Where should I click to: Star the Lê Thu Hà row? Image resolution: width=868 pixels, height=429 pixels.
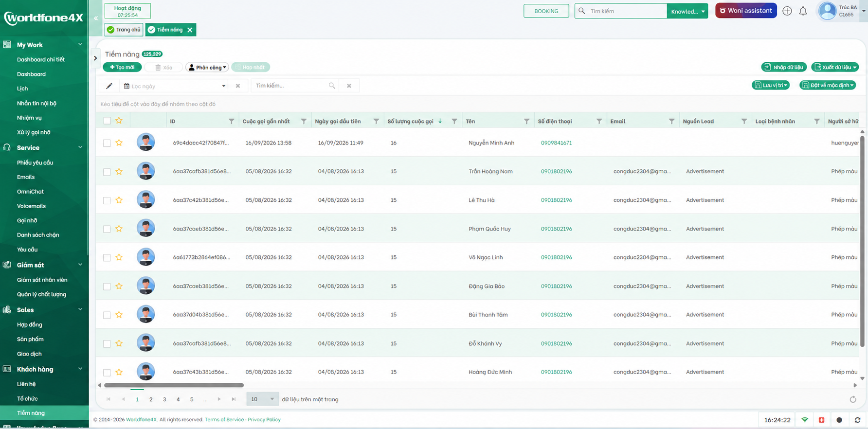(119, 200)
